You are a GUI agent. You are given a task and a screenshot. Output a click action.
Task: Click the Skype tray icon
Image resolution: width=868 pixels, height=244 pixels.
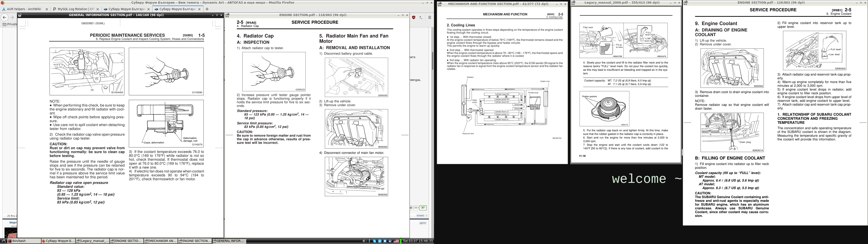(x=375, y=241)
